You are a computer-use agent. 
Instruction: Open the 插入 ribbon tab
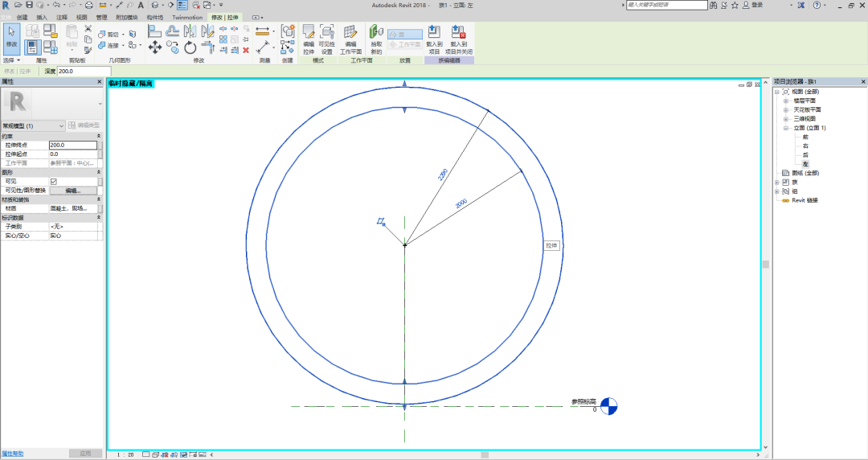(x=42, y=17)
